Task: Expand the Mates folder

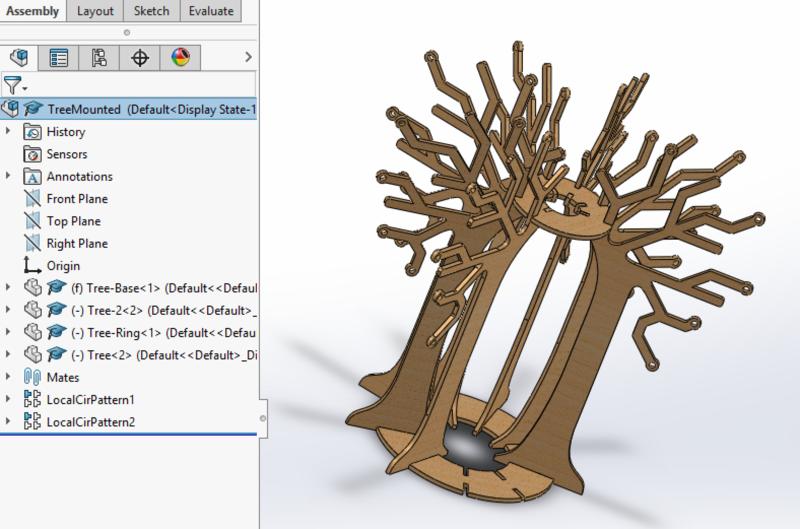Action: (8, 376)
